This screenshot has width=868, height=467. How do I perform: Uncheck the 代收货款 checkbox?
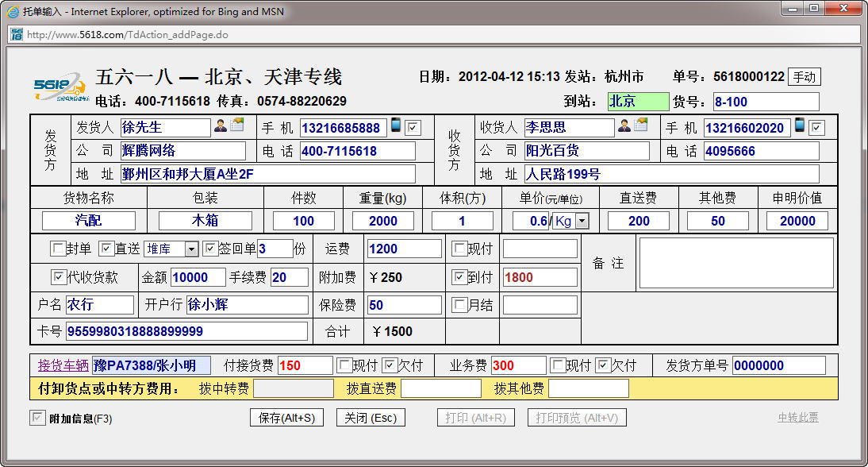58,277
